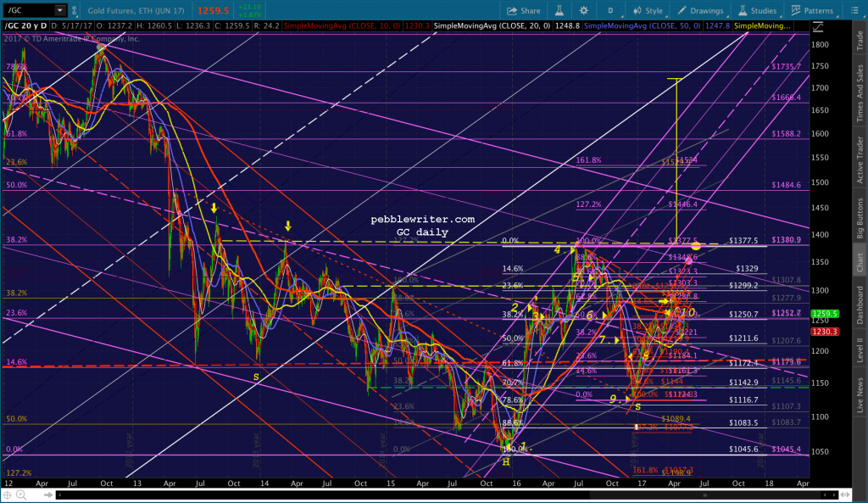Click the SimpleMovingAvg (CLOSE, 50, 0) label
The width and height of the screenshot is (868, 503).
[643, 26]
